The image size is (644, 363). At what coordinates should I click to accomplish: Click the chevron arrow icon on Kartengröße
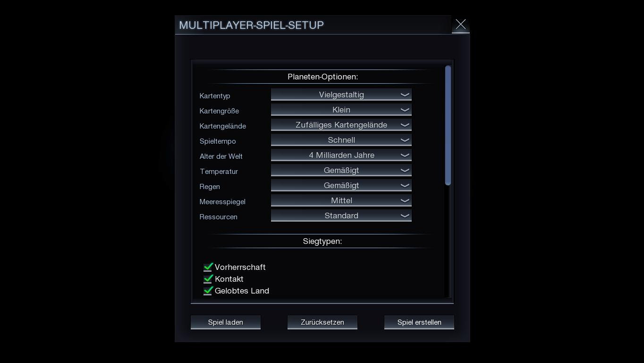click(x=405, y=110)
